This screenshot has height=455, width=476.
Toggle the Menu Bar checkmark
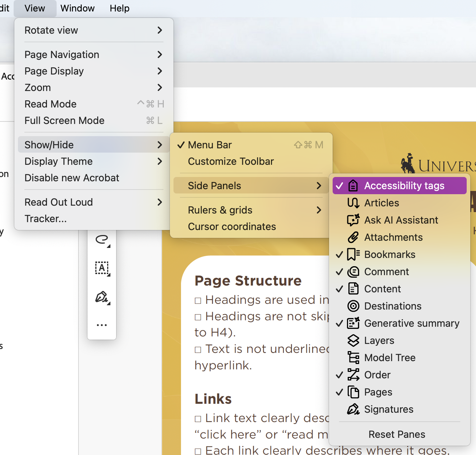coord(181,145)
